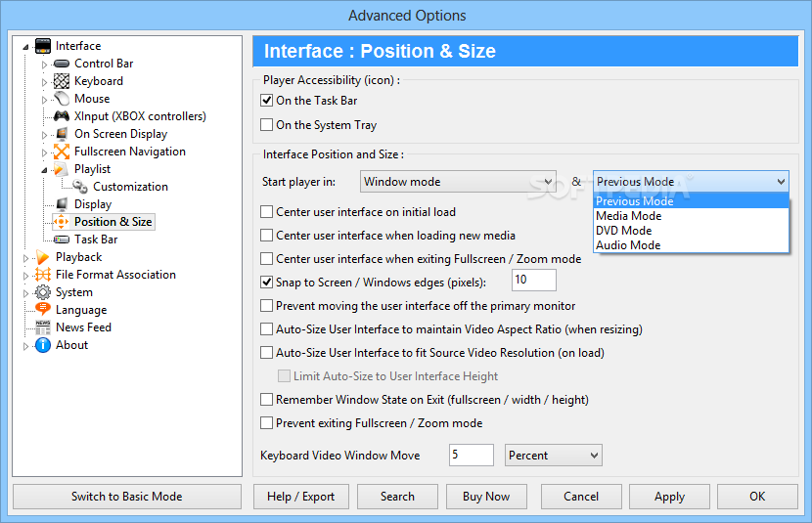Screen dimensions: 812x523
Task: Toggle the Snap to Screen edges checkbox
Action: (x=267, y=282)
